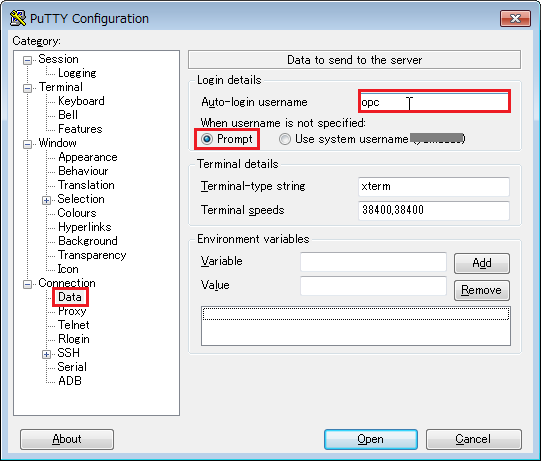Image resolution: width=541 pixels, height=461 pixels.
Task: Click the About button
Action: point(67,439)
